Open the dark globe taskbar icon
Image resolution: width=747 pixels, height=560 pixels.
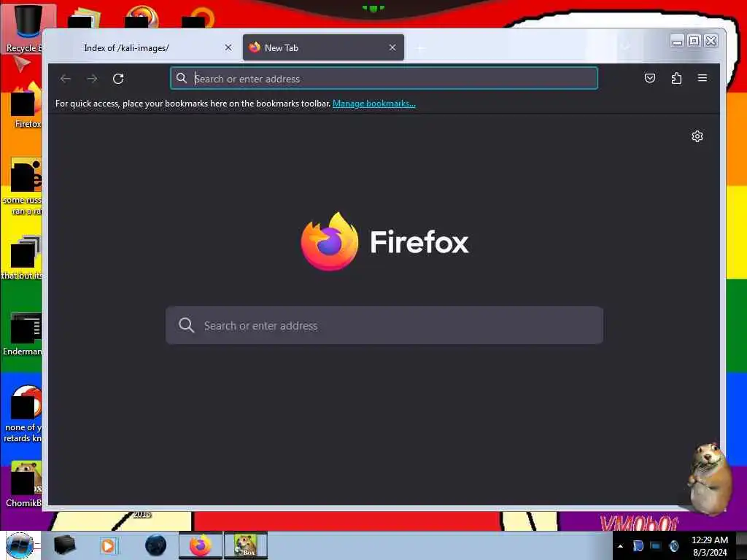(156, 545)
